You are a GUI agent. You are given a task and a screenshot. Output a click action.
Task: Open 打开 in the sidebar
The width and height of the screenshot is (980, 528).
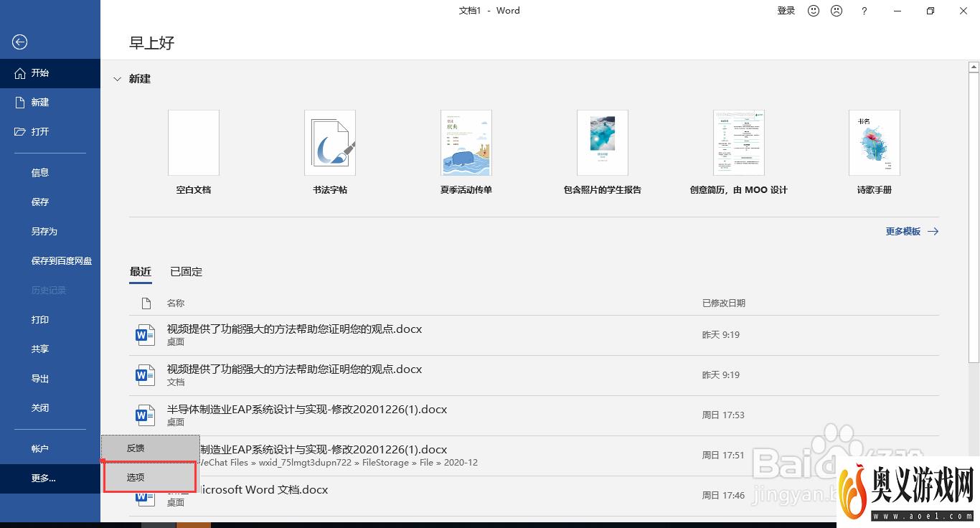pos(50,132)
